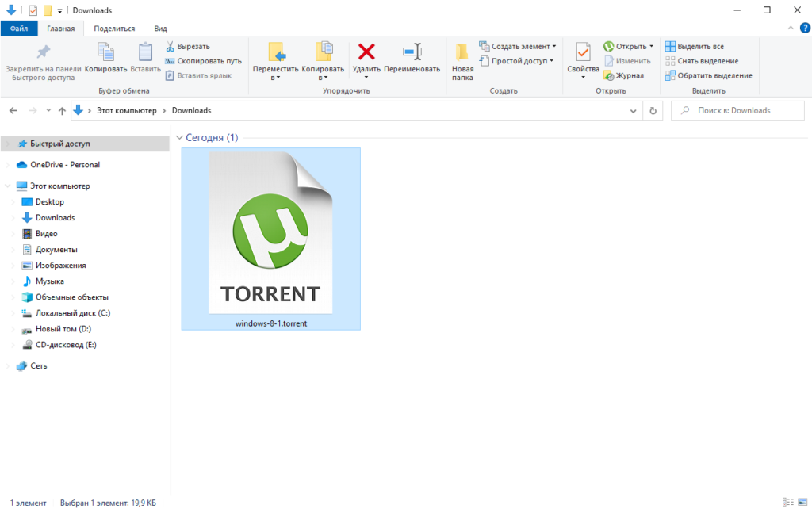Click the Downloads search field
Image resolution: width=812 pixels, height=509 pixels.
[x=737, y=111]
